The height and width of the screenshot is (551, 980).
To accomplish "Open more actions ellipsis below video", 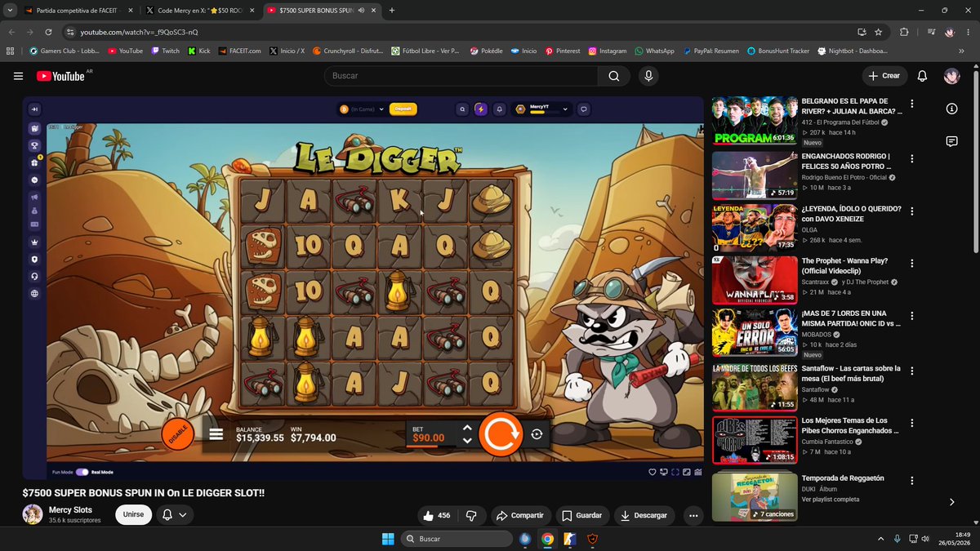I will tap(693, 515).
